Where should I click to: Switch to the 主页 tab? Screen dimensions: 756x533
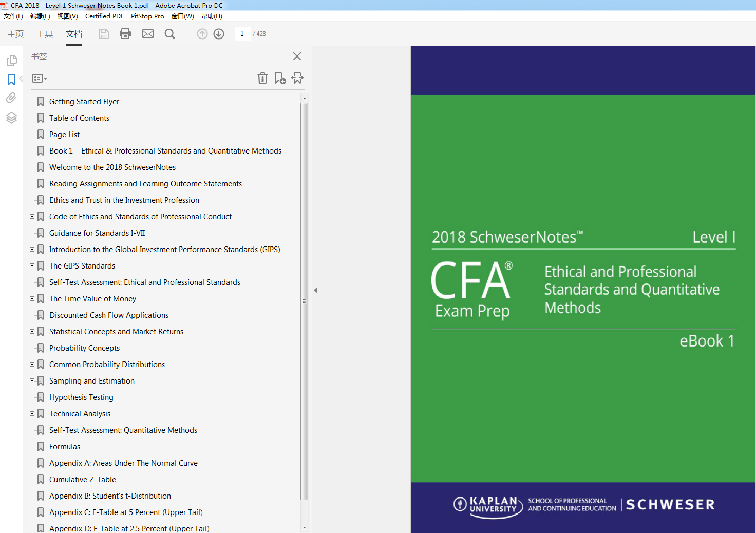15,34
